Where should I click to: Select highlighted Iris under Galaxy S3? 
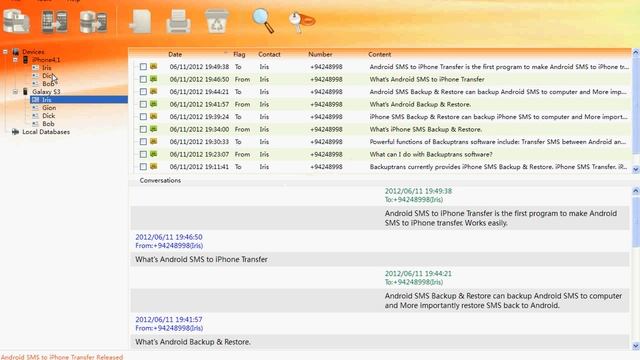coord(47,100)
